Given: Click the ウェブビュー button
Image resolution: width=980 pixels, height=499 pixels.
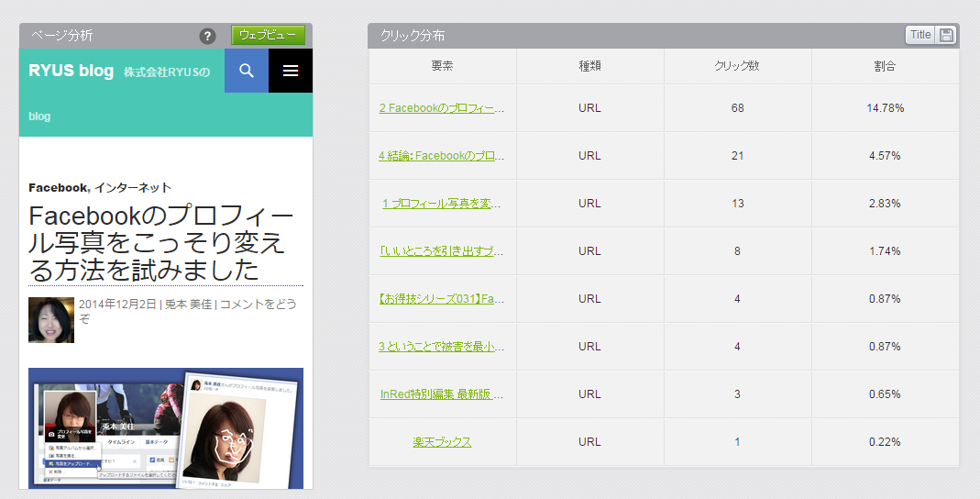Looking at the screenshot, I should coord(268,35).
